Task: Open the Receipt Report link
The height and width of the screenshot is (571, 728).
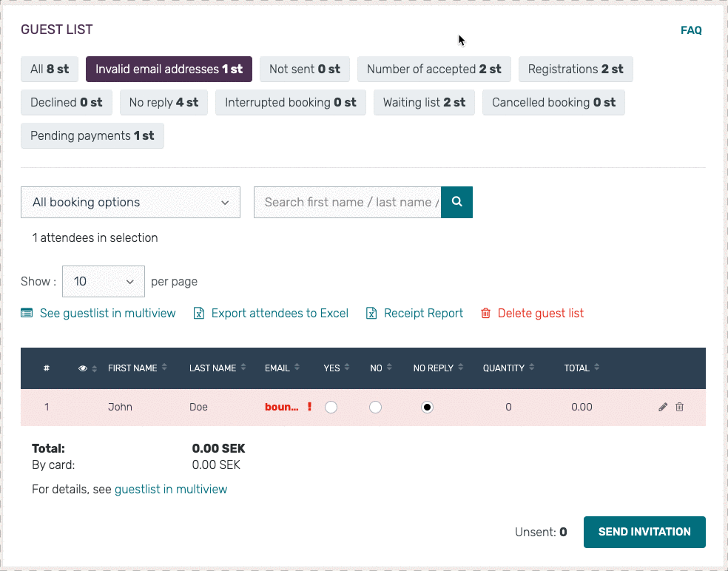Action: [423, 314]
